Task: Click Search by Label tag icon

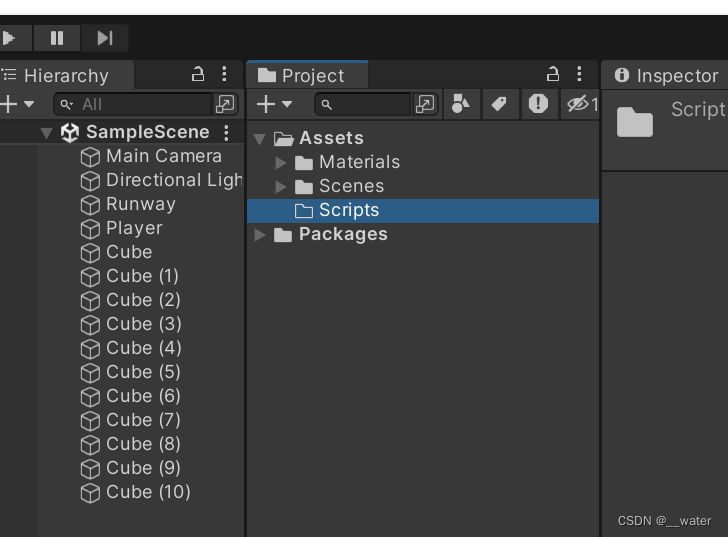Action: (499, 104)
